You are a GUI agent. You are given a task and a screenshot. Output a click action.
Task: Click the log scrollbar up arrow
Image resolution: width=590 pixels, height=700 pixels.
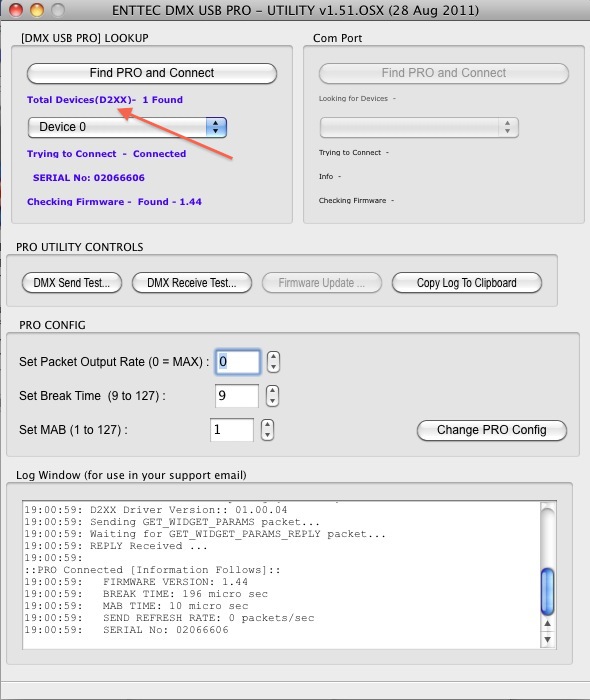[x=548, y=624]
